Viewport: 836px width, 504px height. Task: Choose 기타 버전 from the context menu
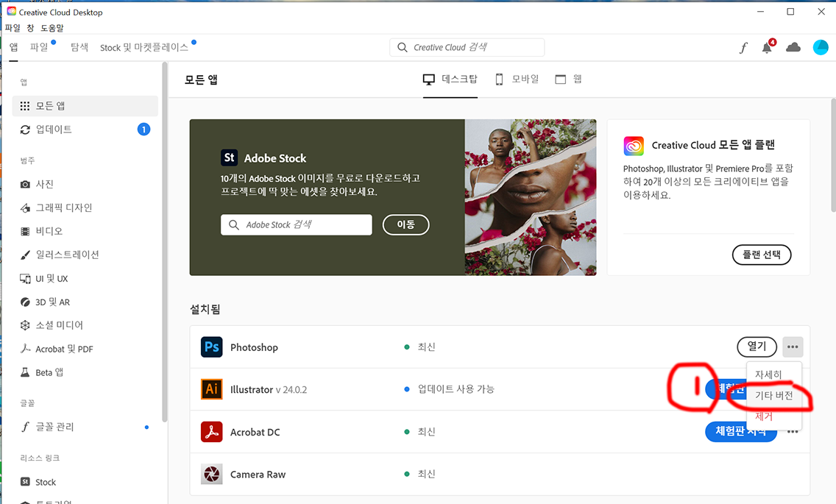coord(773,396)
